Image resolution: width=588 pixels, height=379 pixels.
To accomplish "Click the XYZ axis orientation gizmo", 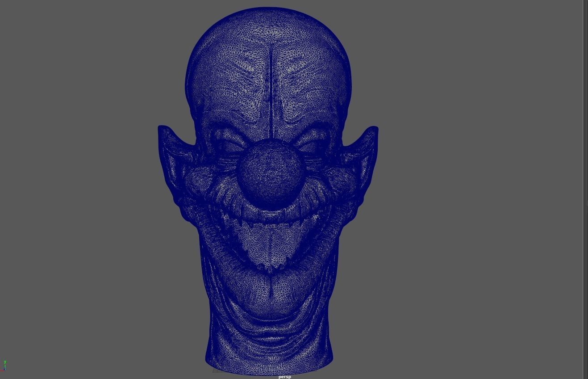I will [x=4, y=366].
